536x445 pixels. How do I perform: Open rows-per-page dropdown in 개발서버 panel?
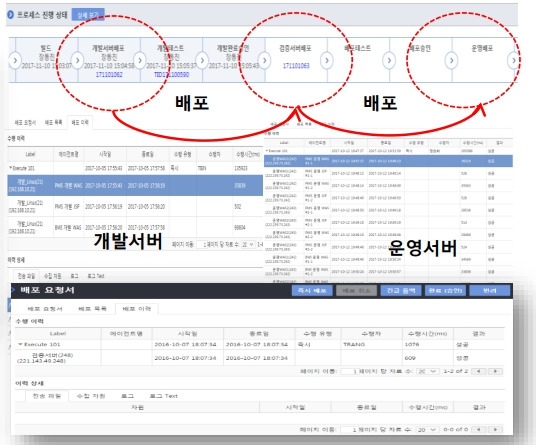(248, 244)
